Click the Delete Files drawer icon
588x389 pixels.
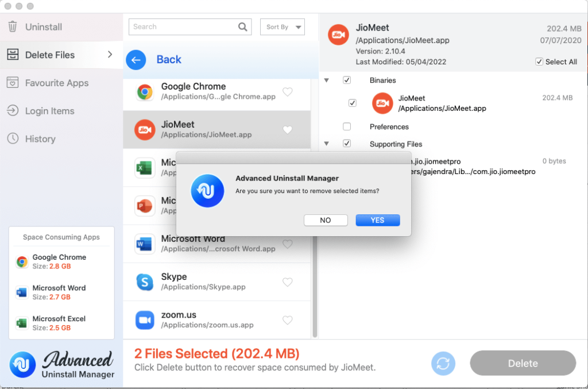point(13,55)
